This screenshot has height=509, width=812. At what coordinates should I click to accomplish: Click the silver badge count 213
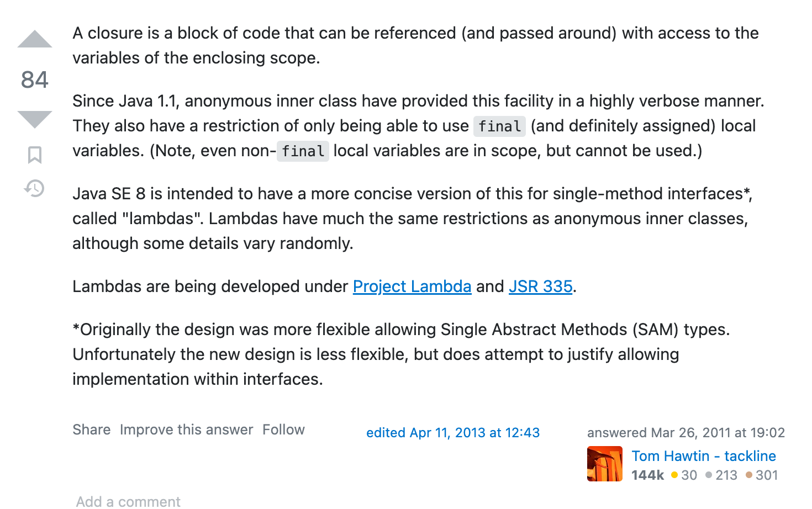[x=721, y=475]
